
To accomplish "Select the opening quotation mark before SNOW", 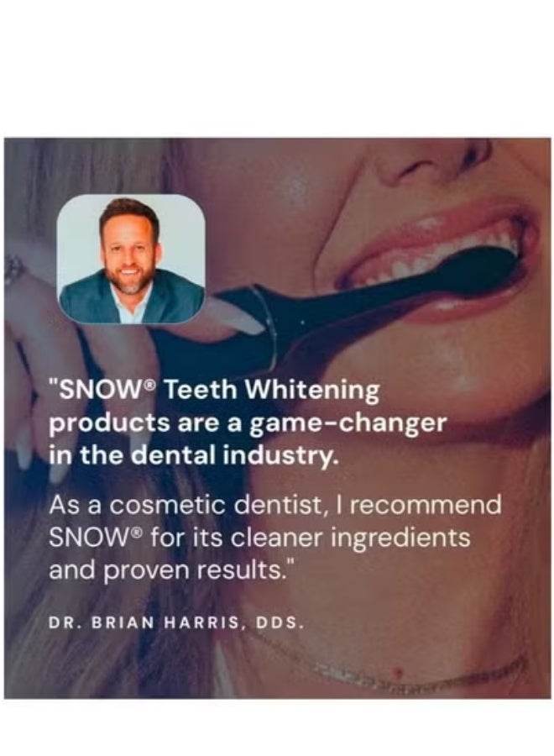I will [54, 384].
